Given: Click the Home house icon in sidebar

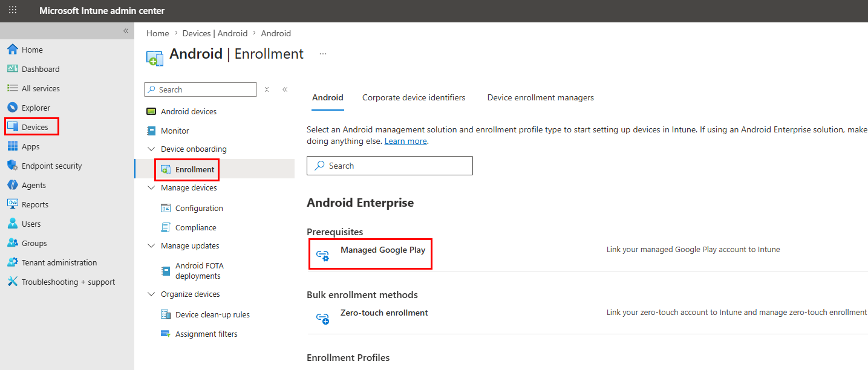Looking at the screenshot, I should click(13, 50).
